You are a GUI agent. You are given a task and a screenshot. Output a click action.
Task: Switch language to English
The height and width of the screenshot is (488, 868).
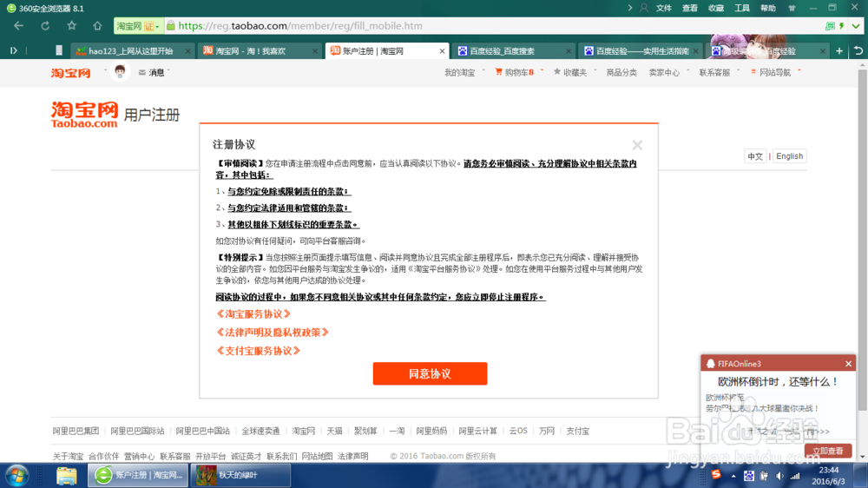tap(789, 156)
